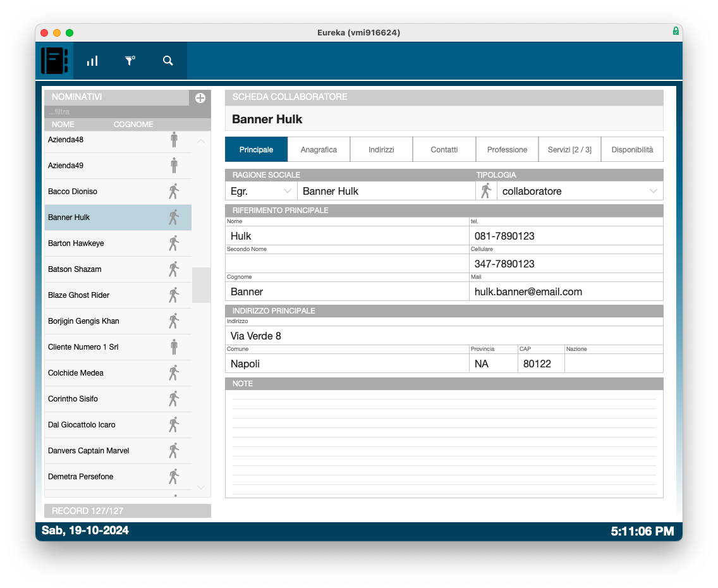Screen dimensions: 718x588
Task: Click the Cognome field containing Banner
Action: pos(347,291)
